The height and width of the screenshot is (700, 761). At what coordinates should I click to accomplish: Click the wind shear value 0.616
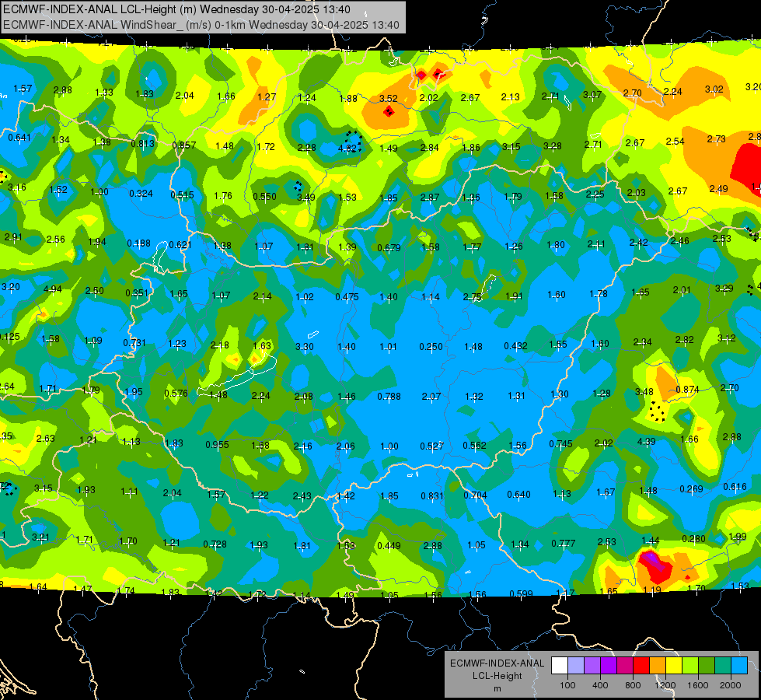click(735, 487)
